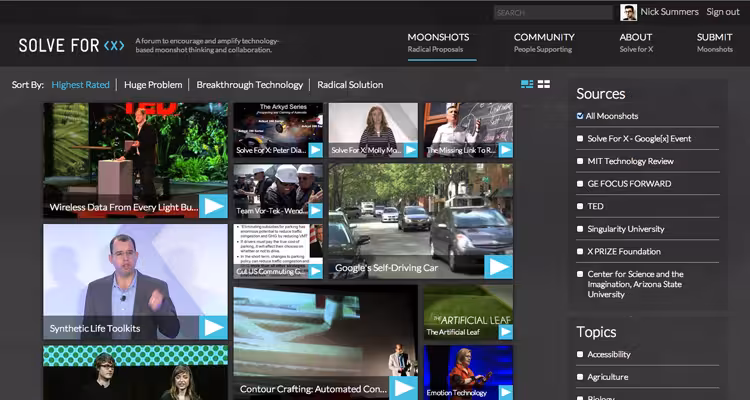Sort by Radical Solution
This screenshot has width=750, height=400.
(x=350, y=85)
